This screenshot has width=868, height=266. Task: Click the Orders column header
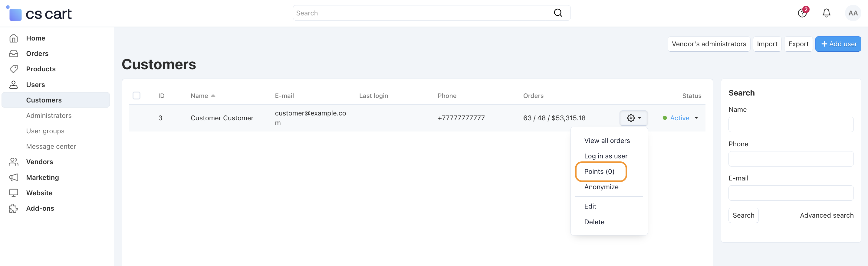pyautogui.click(x=533, y=96)
